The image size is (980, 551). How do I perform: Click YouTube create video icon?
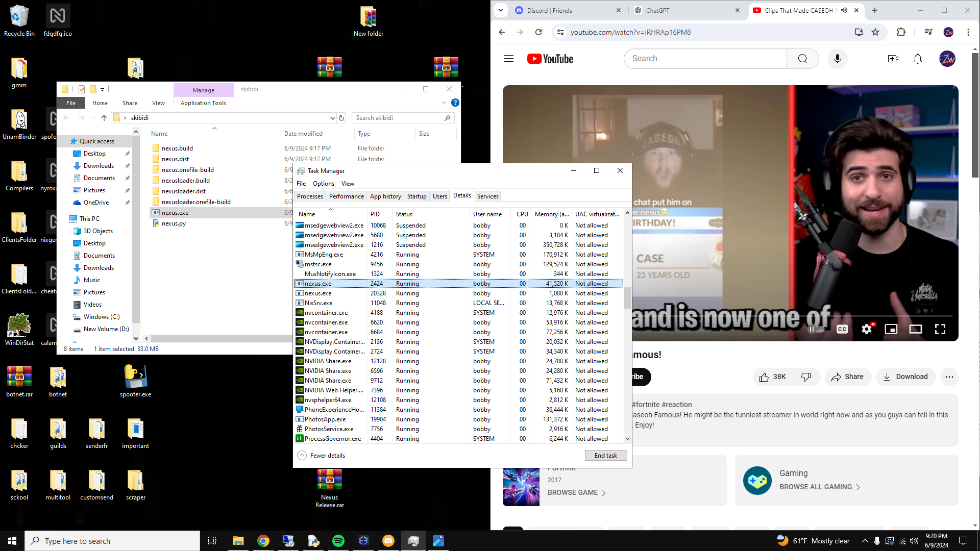tap(893, 59)
